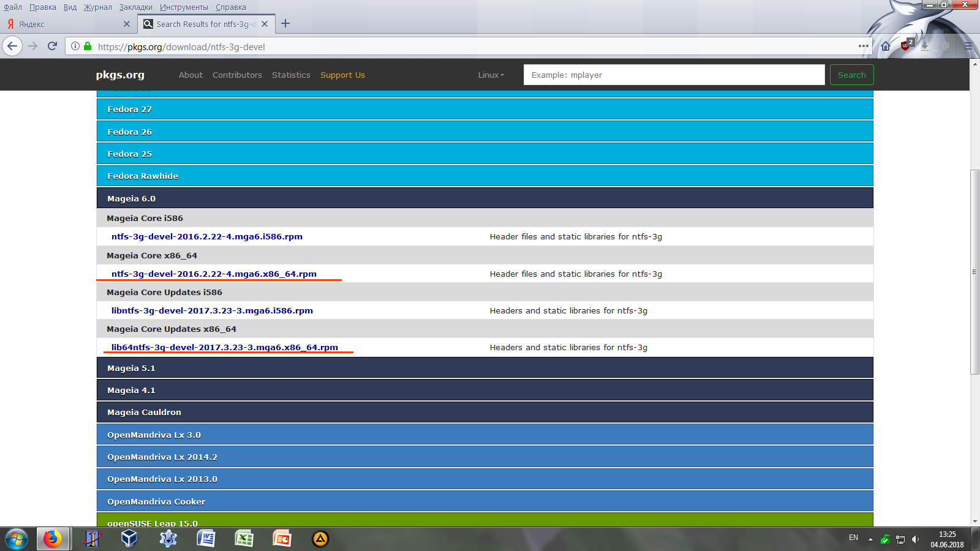Image resolution: width=980 pixels, height=551 pixels.
Task: Open the Contributors link
Action: (237, 75)
